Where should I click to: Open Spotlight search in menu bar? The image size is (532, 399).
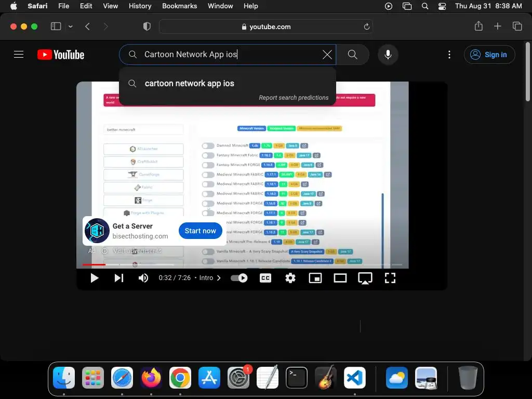pyautogui.click(x=425, y=6)
